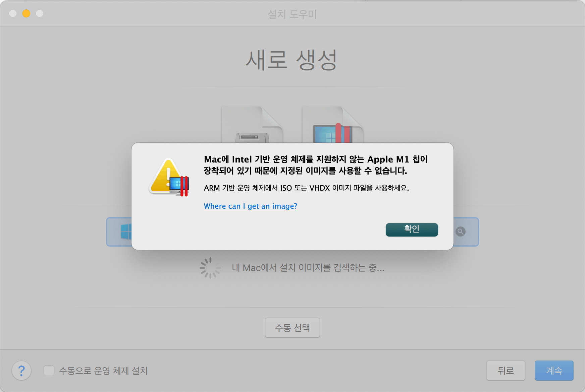Click the 설치 도우미 window title
Screen dimensions: 585x392
[292, 14]
